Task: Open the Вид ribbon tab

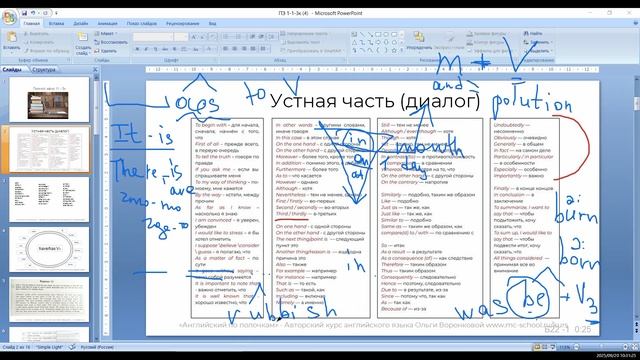Action: pyautogui.click(x=212, y=24)
